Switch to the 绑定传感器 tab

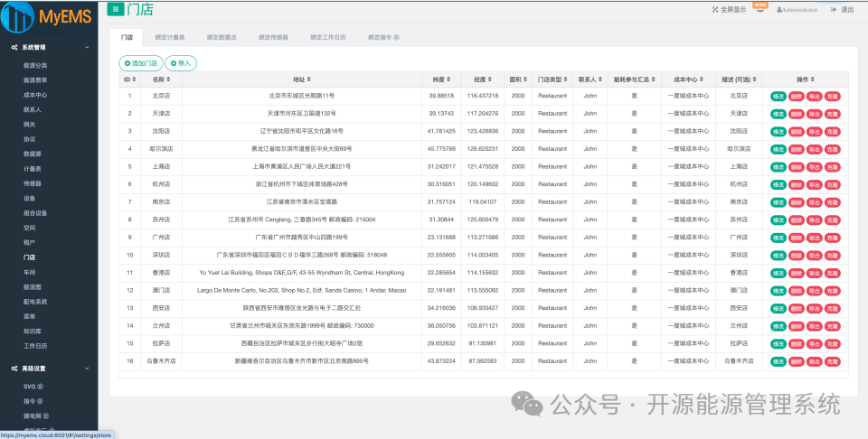pyautogui.click(x=273, y=38)
